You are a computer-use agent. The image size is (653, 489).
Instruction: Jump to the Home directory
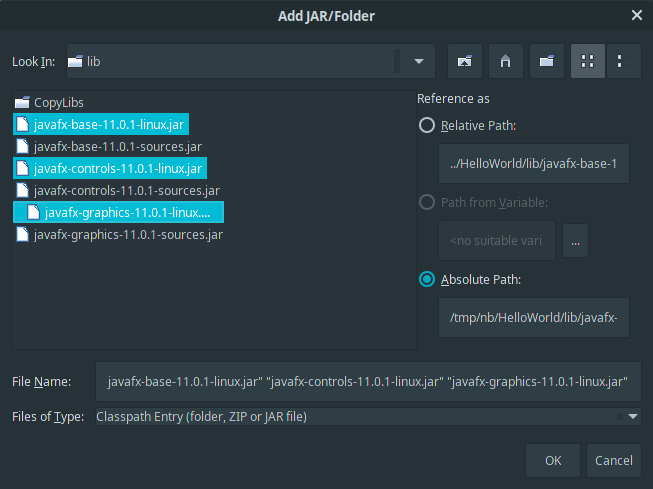[505, 61]
